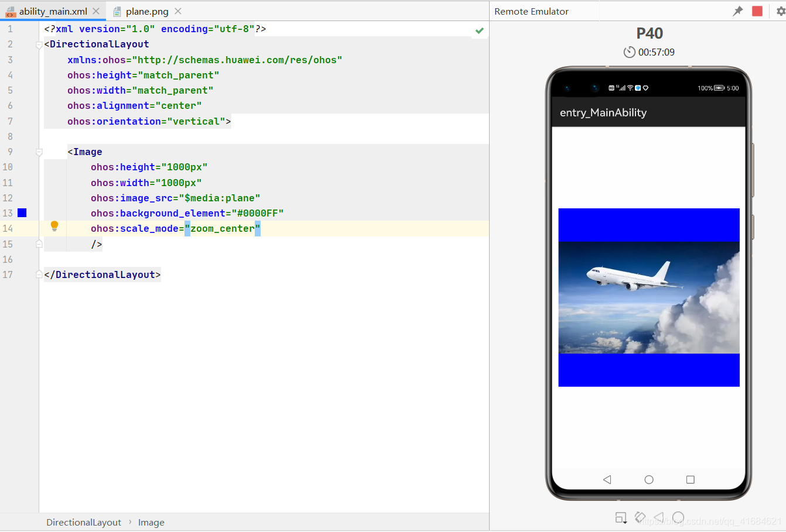Click the phone's Wi-Fi status icon
This screenshot has height=532, width=786.
pos(630,88)
